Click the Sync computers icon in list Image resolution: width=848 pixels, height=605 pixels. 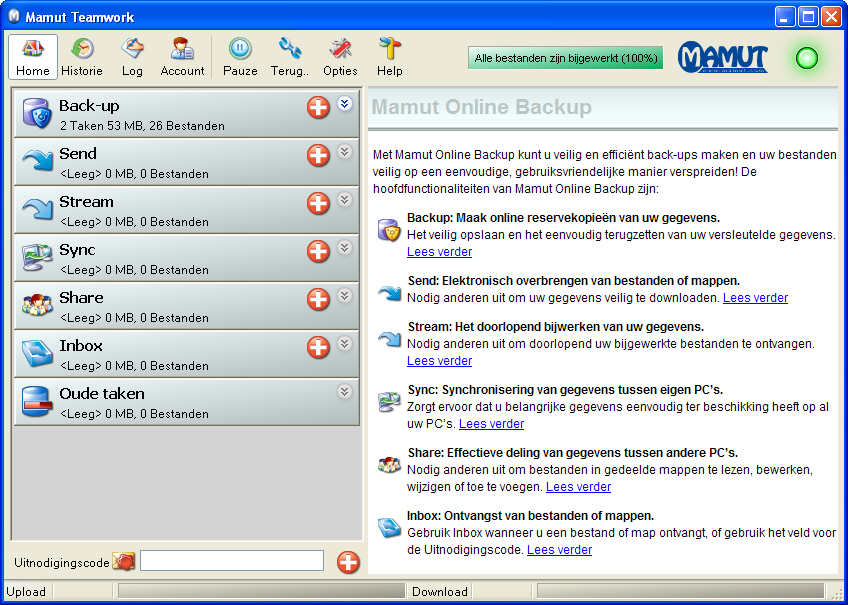point(37,257)
